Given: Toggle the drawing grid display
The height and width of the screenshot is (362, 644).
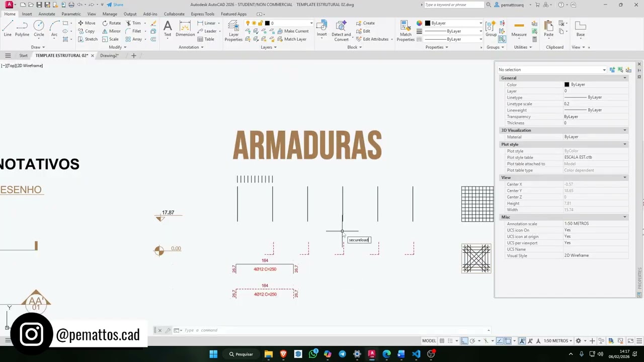Looking at the screenshot, I should [442, 341].
